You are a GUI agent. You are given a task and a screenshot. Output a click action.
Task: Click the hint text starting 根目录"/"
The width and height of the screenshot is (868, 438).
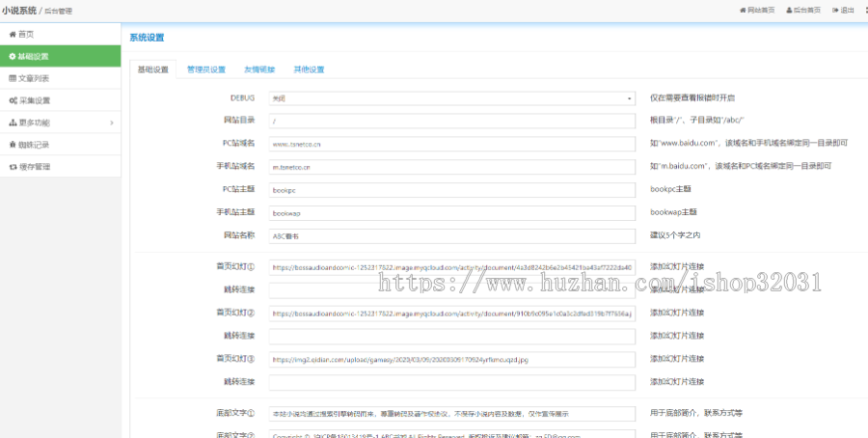tap(697, 121)
